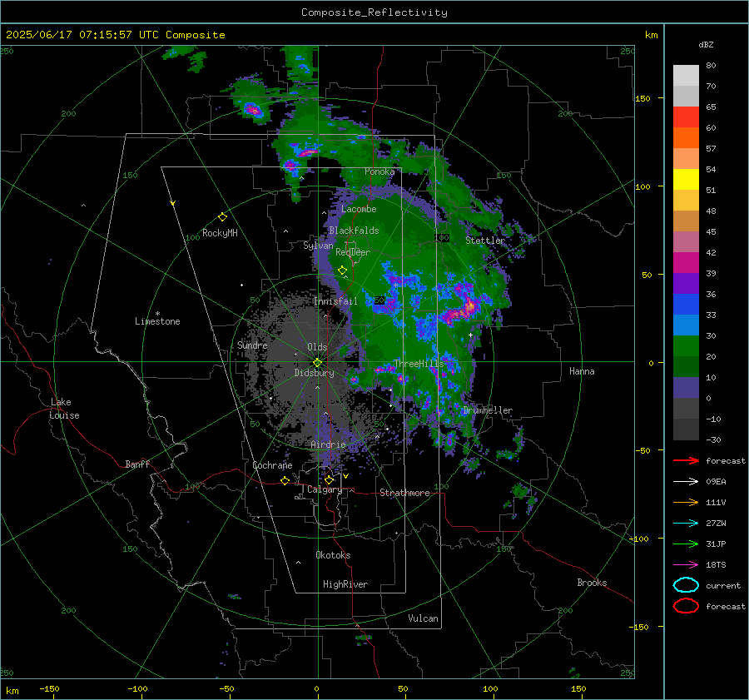Click the 111V legend label
Viewport: 749px width, 700px height.
coord(716,502)
